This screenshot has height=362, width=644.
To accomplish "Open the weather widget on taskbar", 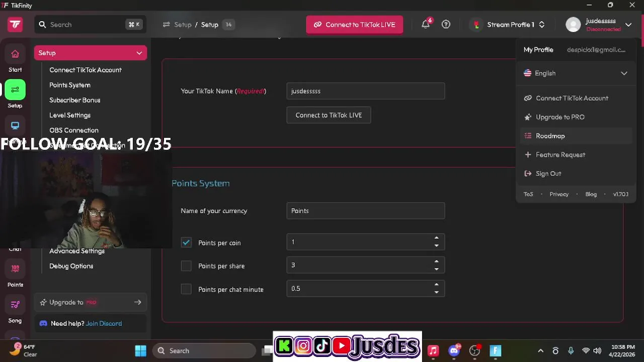I will (x=23, y=350).
